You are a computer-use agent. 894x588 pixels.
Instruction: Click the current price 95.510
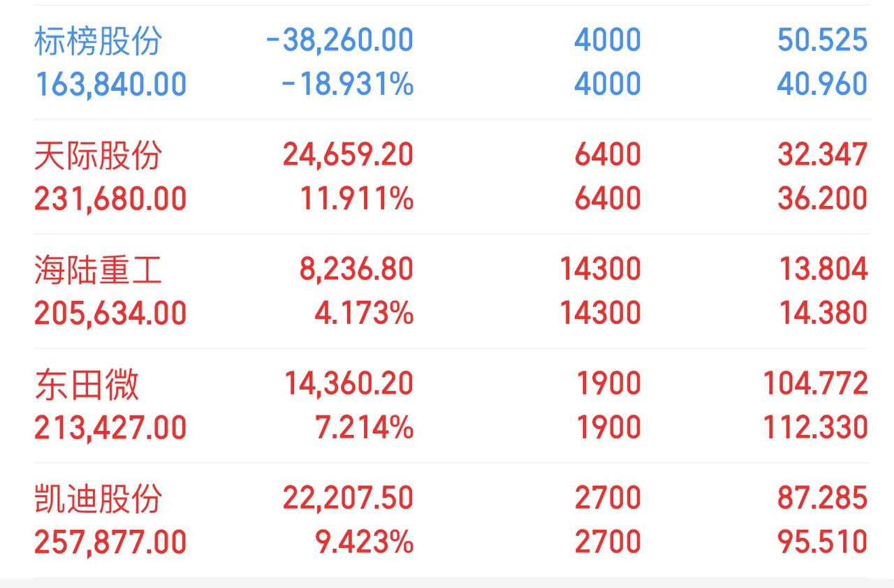click(822, 543)
